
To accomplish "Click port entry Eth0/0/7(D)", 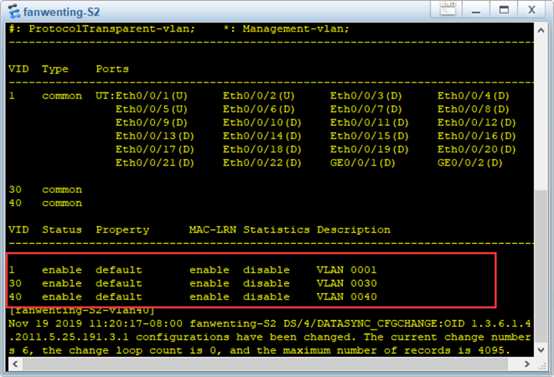I will (x=366, y=109).
